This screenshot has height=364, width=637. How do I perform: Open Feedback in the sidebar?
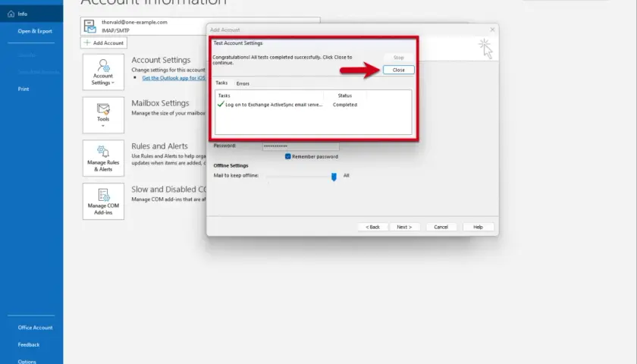[29, 344]
